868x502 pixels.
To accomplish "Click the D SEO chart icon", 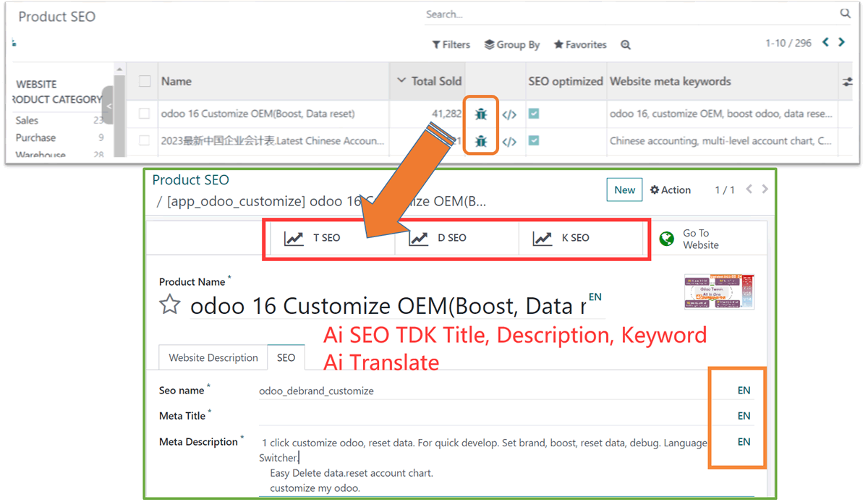I will click(418, 238).
